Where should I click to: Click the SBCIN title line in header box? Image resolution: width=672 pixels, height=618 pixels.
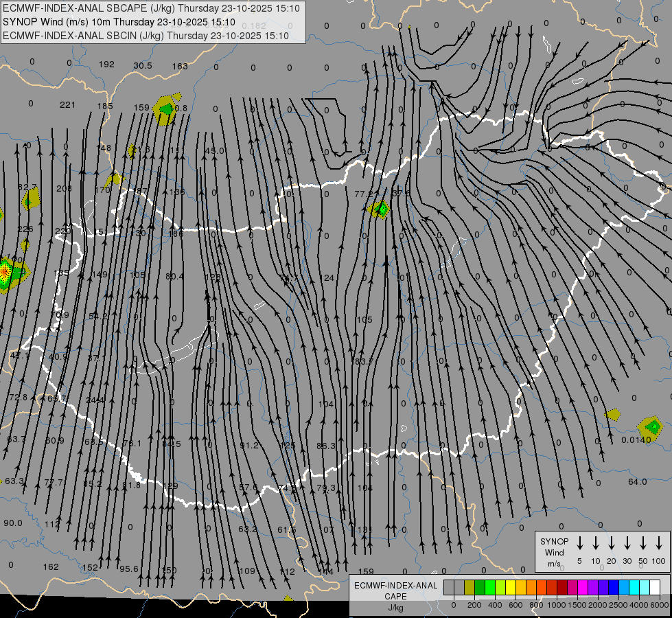[x=146, y=36]
